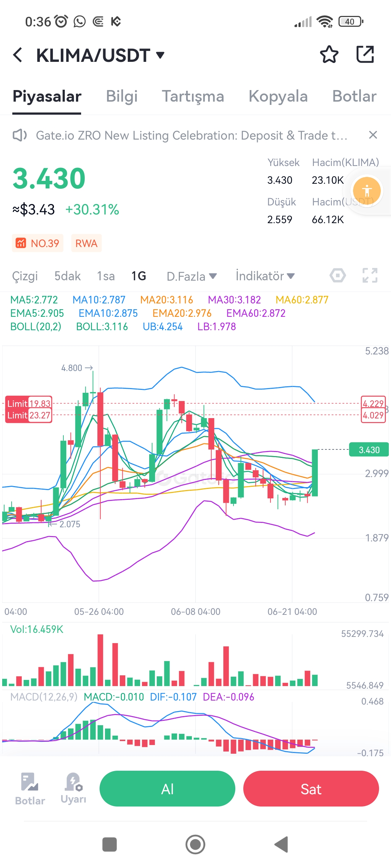Tap the DIF:-0.107 value
The height and width of the screenshot is (868, 391).
click(x=173, y=697)
